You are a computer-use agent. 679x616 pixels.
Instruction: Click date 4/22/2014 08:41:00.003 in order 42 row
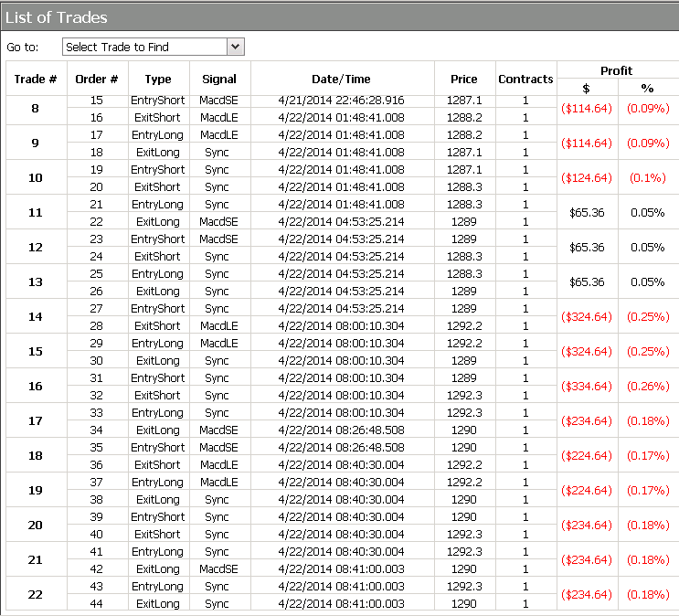pos(341,568)
